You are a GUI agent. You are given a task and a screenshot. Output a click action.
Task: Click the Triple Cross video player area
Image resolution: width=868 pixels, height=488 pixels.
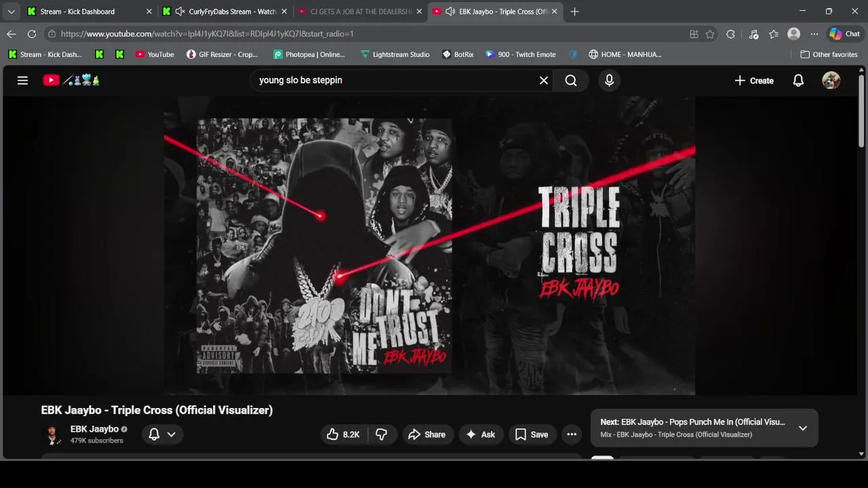click(x=429, y=245)
